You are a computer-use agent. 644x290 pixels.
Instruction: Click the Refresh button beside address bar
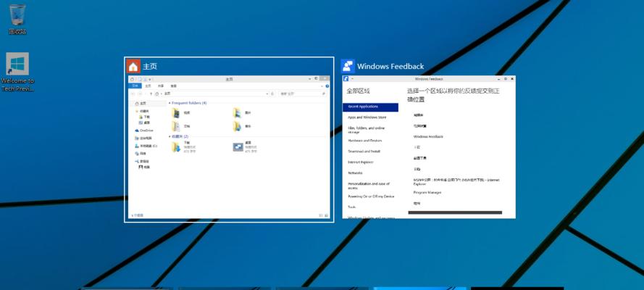272,94
